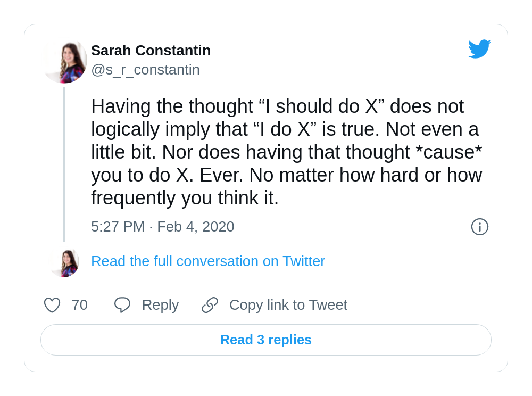
Task: Visit the @s_r_constantin handle
Action: tap(146, 70)
